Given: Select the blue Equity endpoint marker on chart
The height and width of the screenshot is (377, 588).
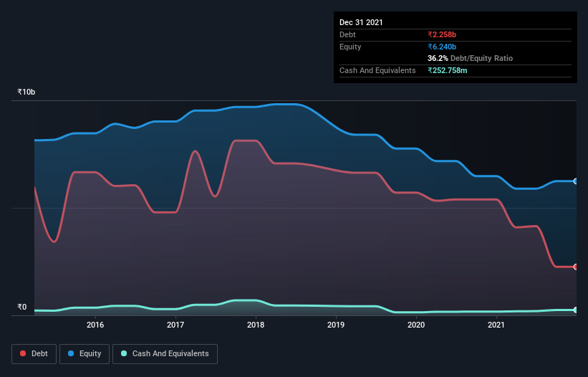Looking at the screenshot, I should [576, 181].
